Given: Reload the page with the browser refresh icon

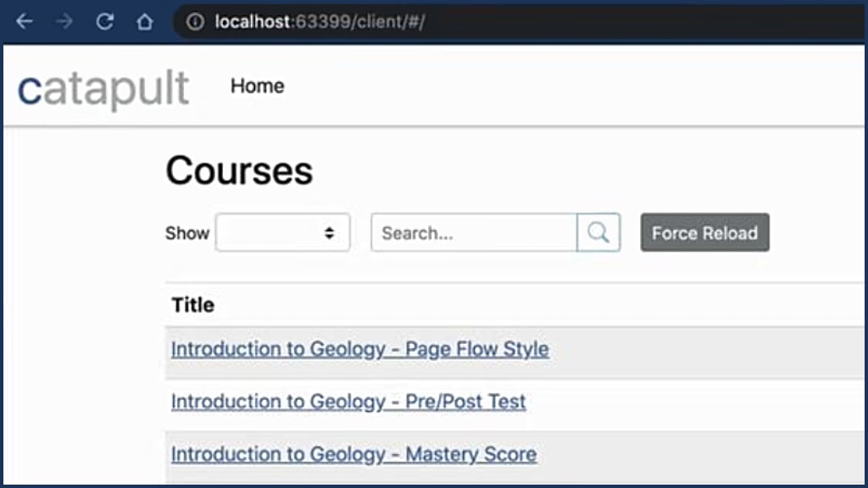Looking at the screenshot, I should coord(104,21).
